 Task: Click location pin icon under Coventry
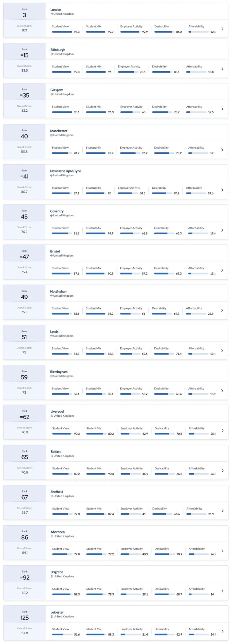pyautogui.click(x=51, y=215)
